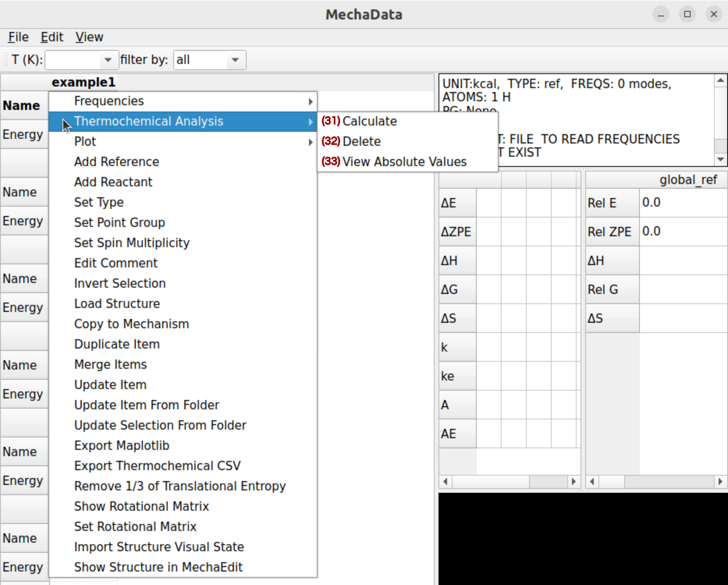The width and height of the screenshot is (728, 585).
Task: Select the ΔG row header
Action: tap(458, 289)
